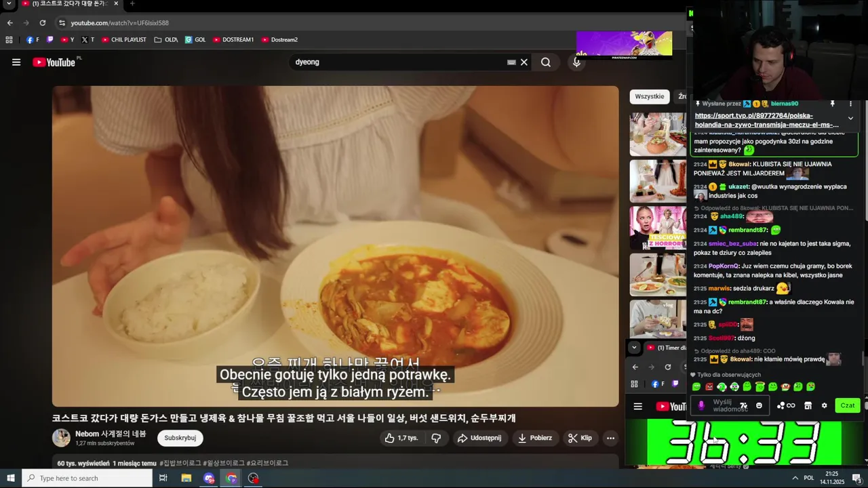The width and height of the screenshot is (868, 488).
Task: Open the Windows Start menu
Action: [11, 478]
